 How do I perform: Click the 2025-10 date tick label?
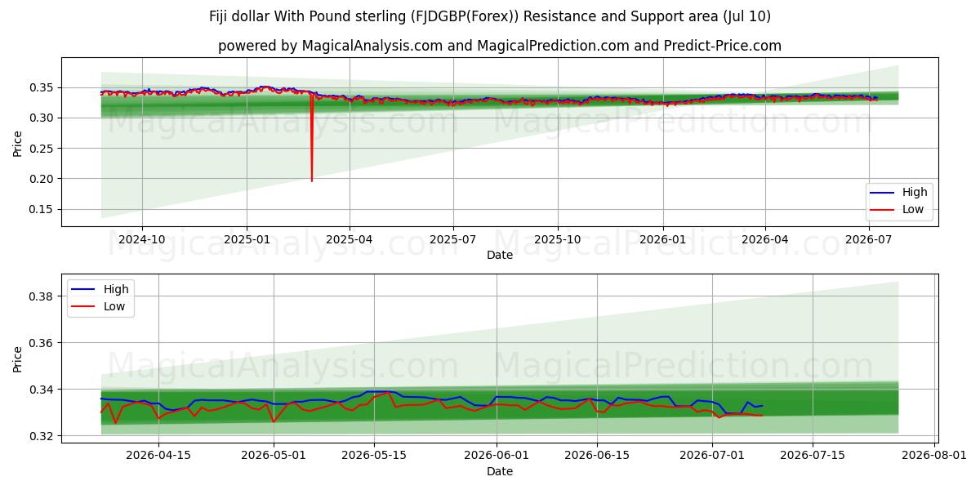pyautogui.click(x=558, y=238)
